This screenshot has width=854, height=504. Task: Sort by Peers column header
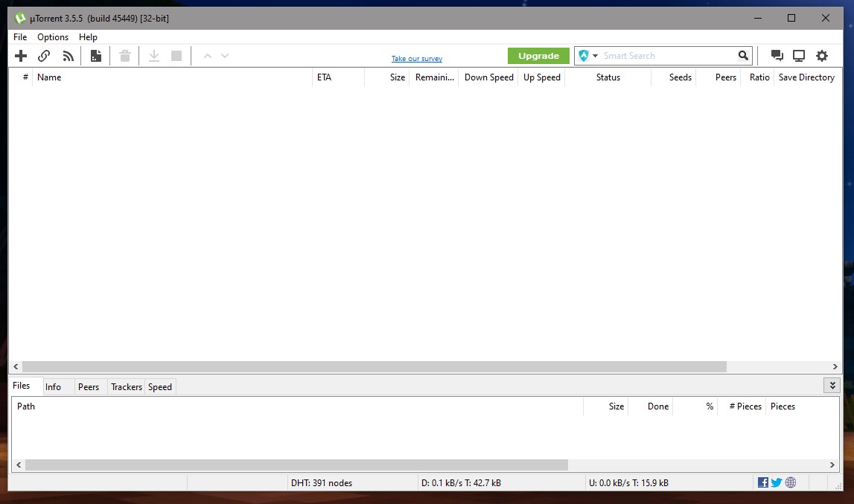(718, 77)
